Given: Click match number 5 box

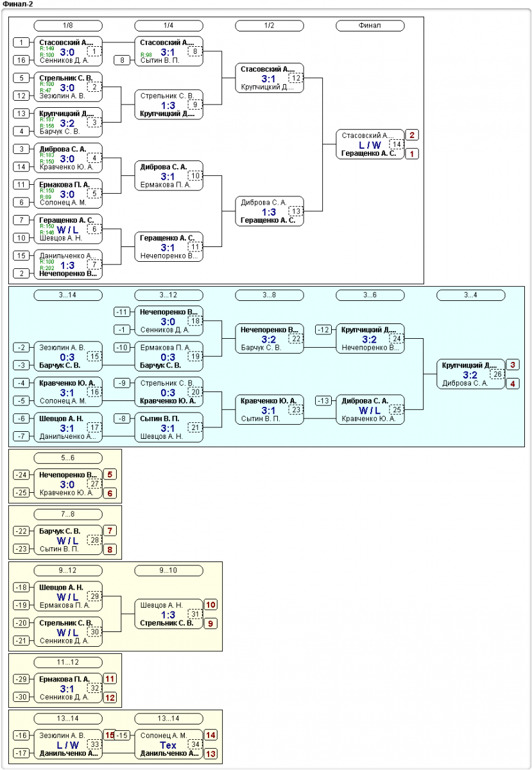Looking at the screenshot, I should 94,193.
